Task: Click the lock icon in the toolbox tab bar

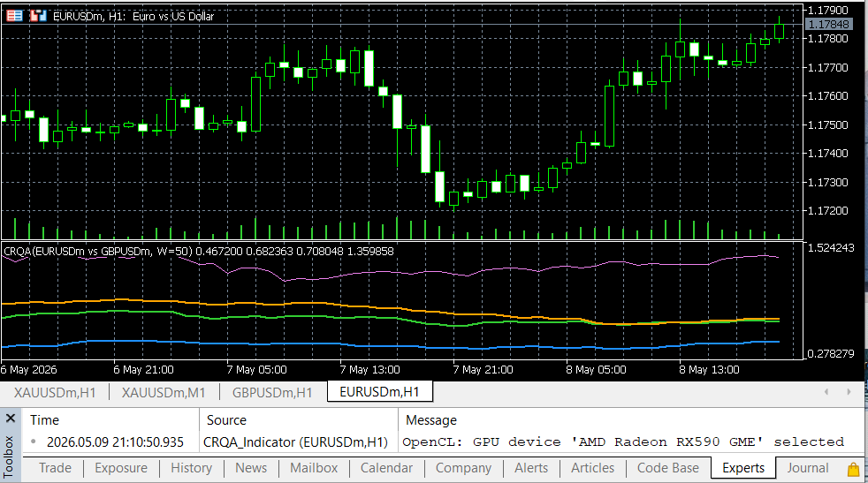Action: tap(853, 469)
